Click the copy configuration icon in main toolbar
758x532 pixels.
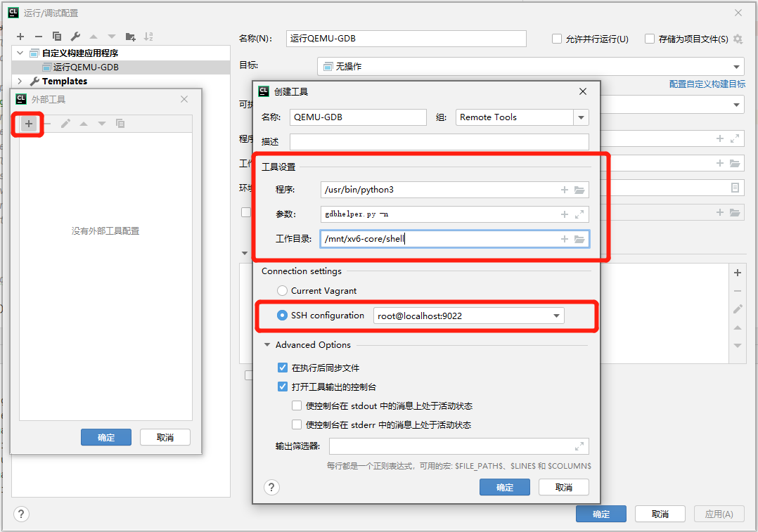click(x=57, y=37)
